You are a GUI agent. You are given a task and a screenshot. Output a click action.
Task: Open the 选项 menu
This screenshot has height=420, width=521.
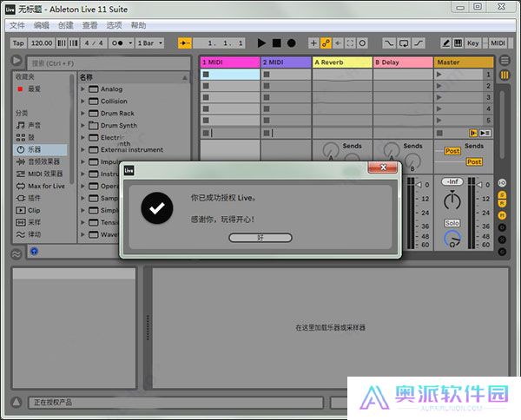(114, 25)
